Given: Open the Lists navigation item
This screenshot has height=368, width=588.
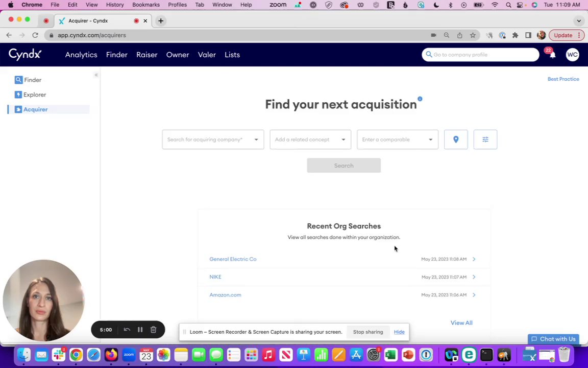Looking at the screenshot, I should [x=232, y=55].
